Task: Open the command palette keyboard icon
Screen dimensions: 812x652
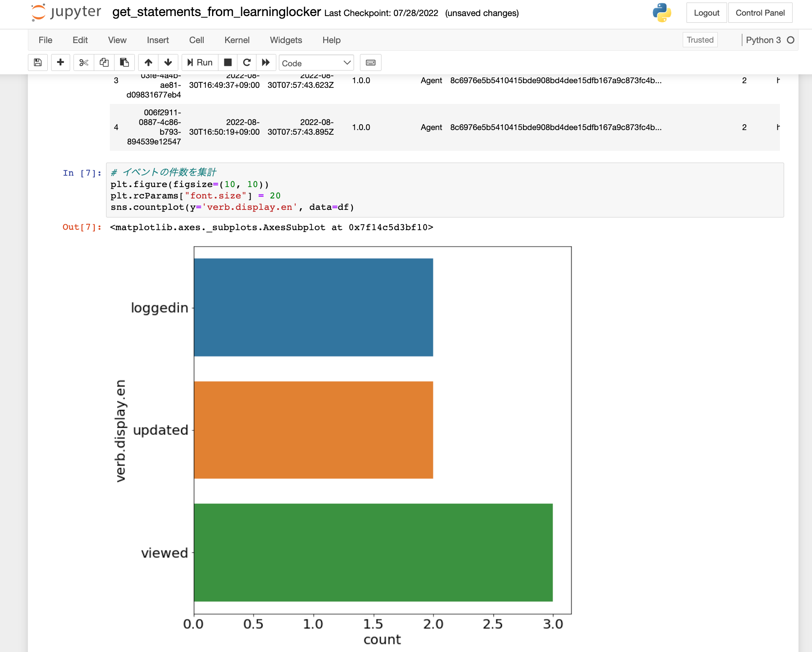Action: [371, 62]
